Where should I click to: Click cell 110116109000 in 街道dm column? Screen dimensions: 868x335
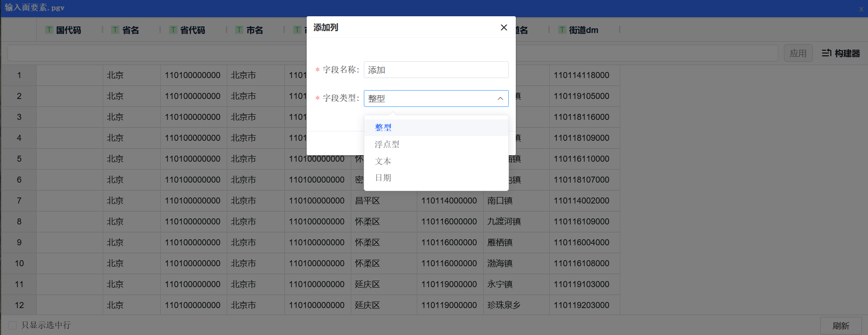(581, 222)
